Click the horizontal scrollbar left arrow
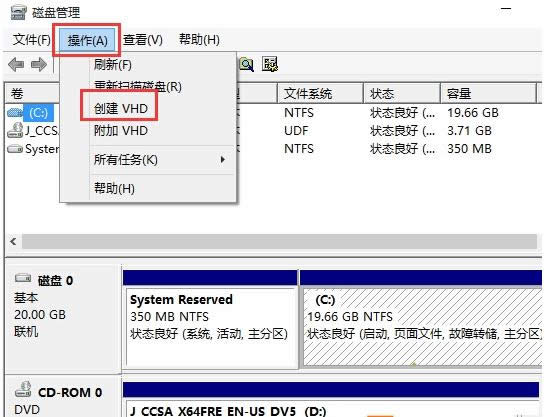The height and width of the screenshot is (417, 545). click(x=13, y=241)
